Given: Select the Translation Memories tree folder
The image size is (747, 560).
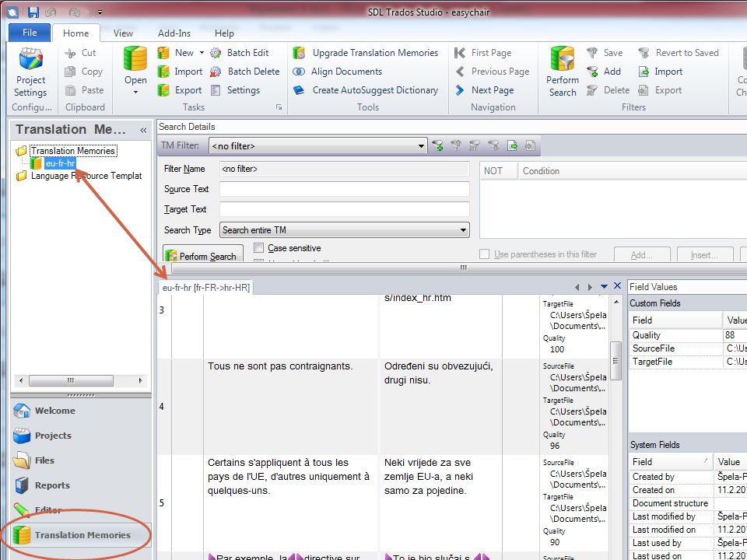Looking at the screenshot, I should [x=73, y=151].
